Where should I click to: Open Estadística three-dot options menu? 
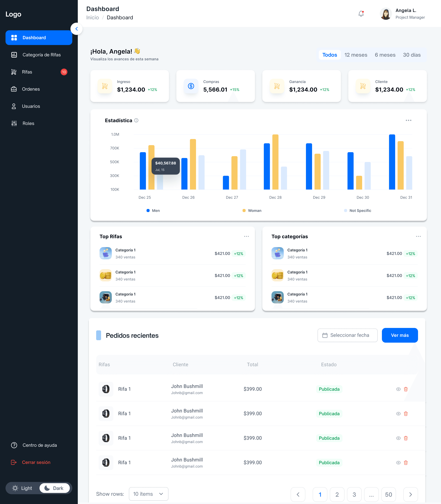pos(408,120)
